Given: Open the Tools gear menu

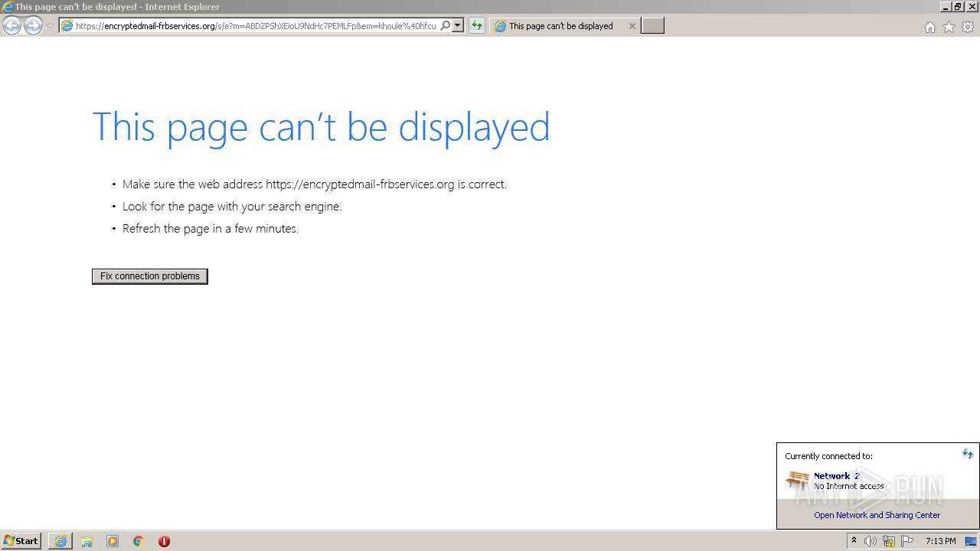Looking at the screenshot, I should pos(968,27).
